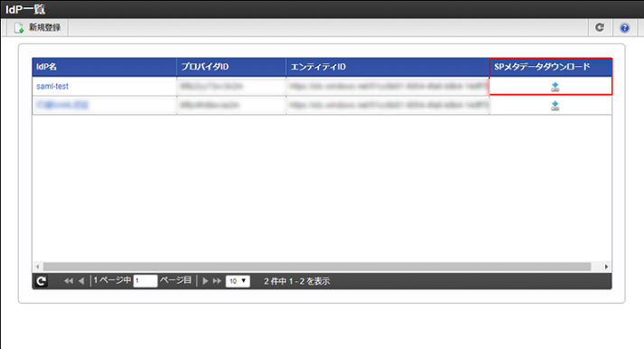Download SP metadata for saml-test row
The width and height of the screenshot is (644, 349).
click(x=555, y=87)
